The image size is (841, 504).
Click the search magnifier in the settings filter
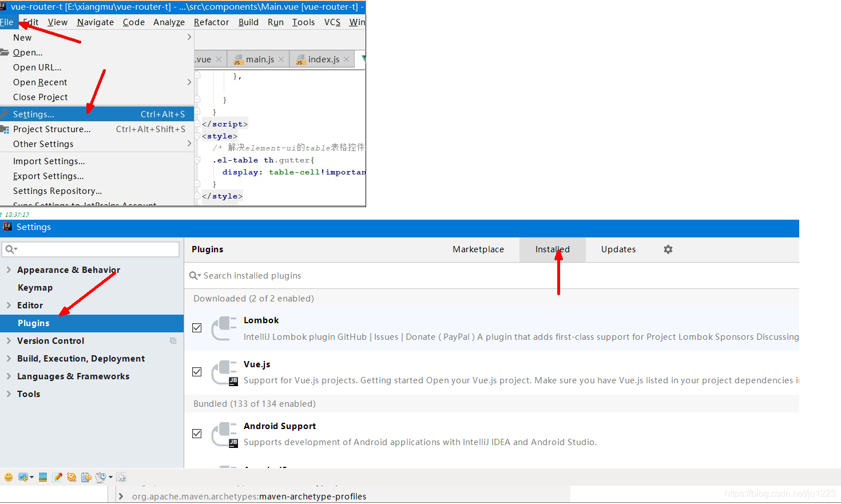(x=11, y=249)
